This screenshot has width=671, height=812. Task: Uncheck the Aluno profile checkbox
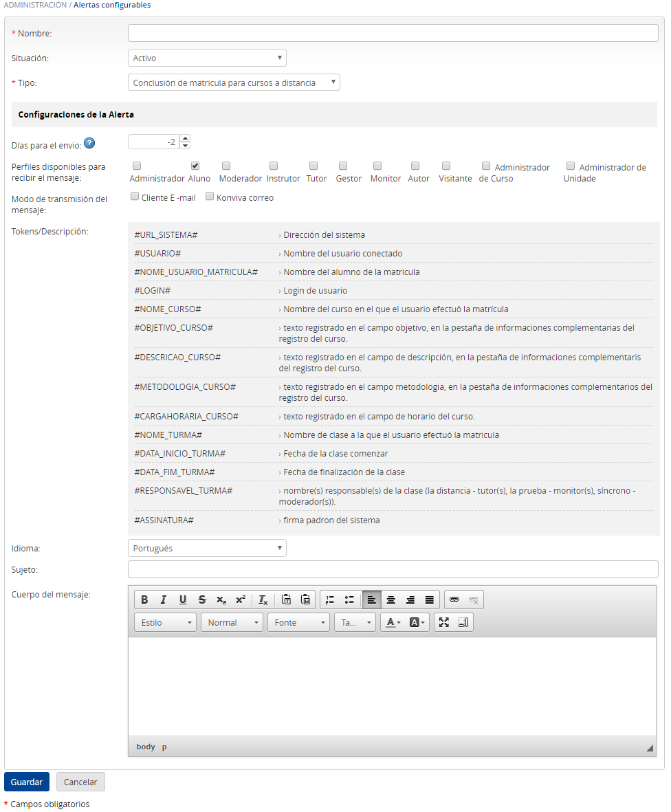pos(195,166)
